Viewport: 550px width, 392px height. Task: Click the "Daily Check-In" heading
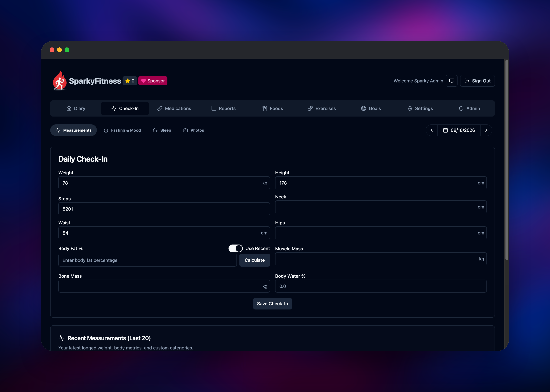click(x=83, y=159)
